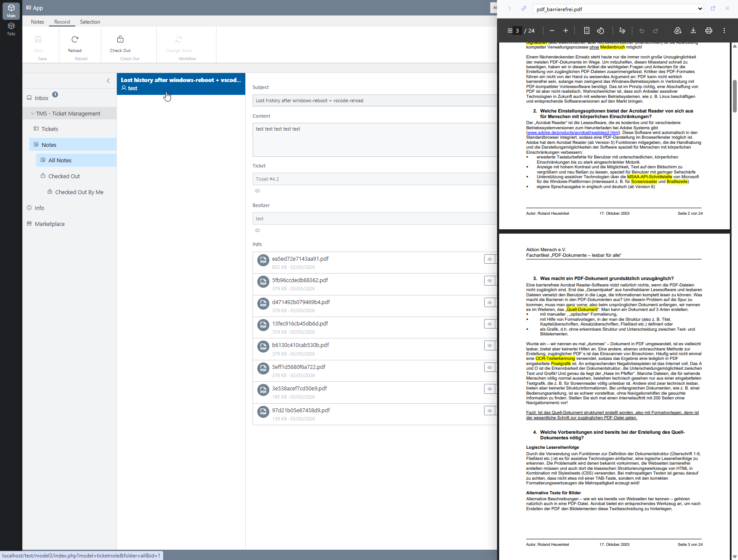Rotate the PDF page counterclockwise
This screenshot has width=738, height=560.
pyautogui.click(x=601, y=30)
